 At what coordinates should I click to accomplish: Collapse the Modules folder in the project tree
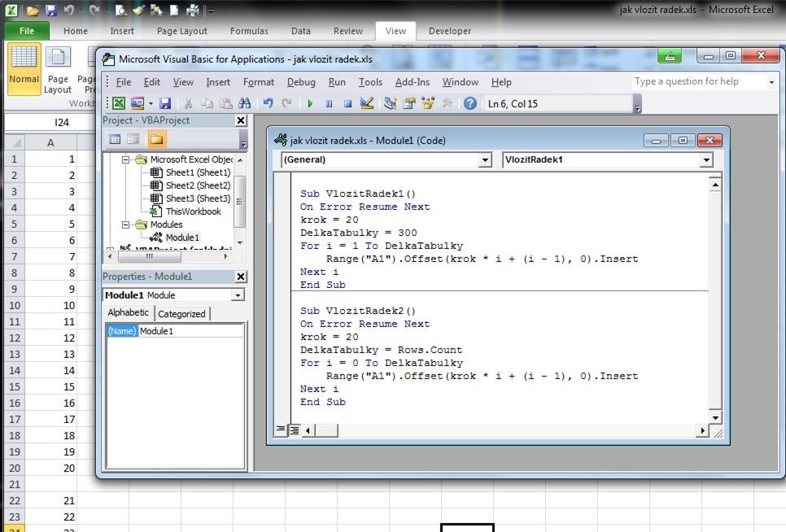click(x=127, y=225)
